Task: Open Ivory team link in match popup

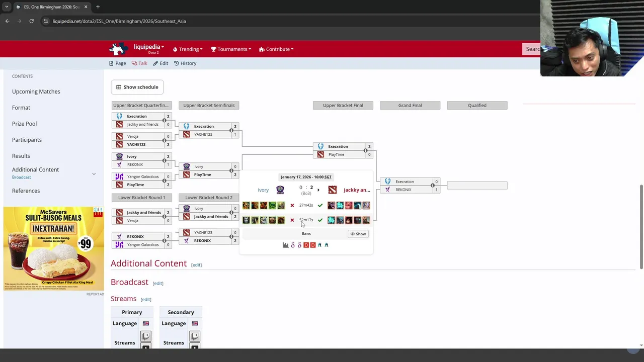Action: (263, 190)
